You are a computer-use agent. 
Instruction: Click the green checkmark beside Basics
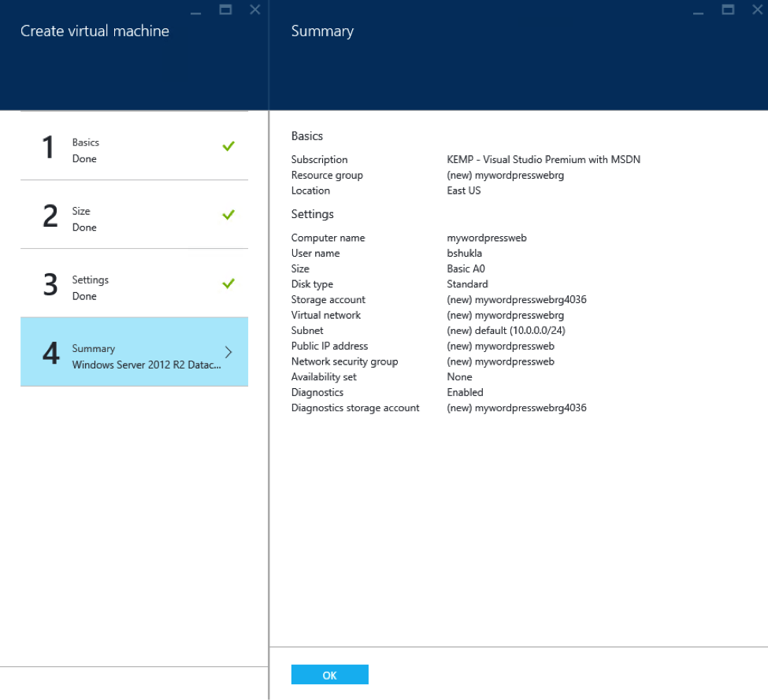pos(228,146)
